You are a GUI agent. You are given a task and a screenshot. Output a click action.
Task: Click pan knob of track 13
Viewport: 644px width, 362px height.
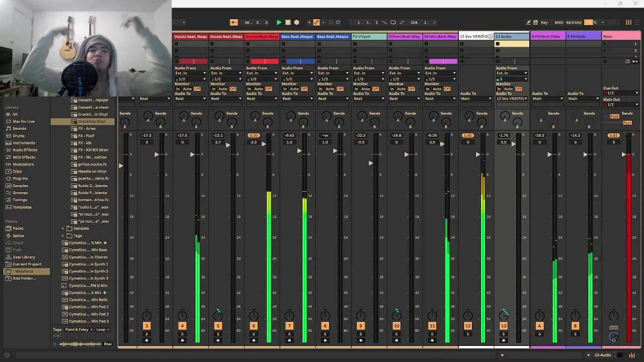(x=504, y=316)
